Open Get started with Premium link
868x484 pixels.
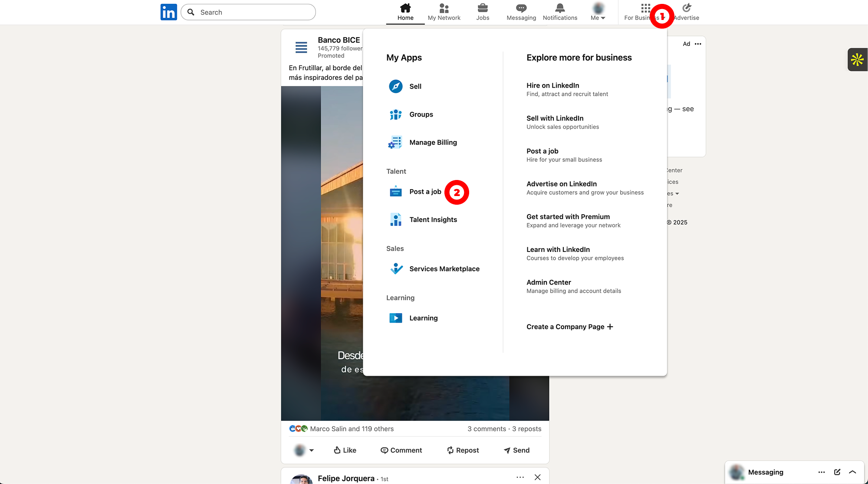[x=568, y=216]
